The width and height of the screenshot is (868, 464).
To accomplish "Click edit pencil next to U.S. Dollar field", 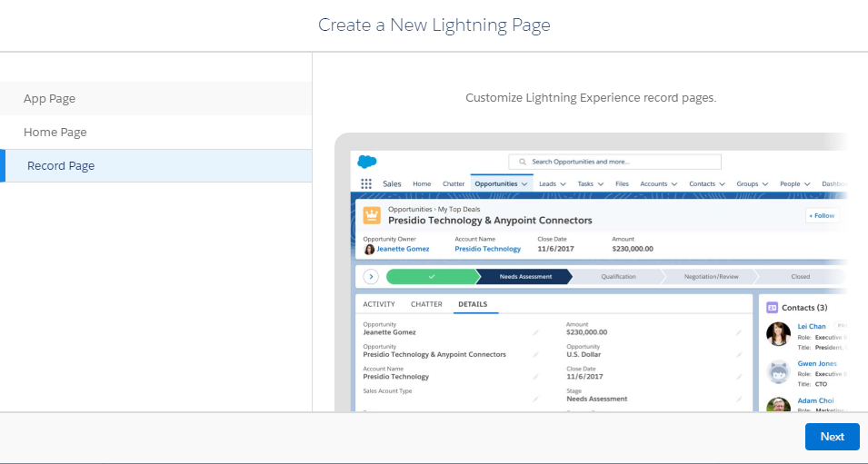I will (739, 354).
